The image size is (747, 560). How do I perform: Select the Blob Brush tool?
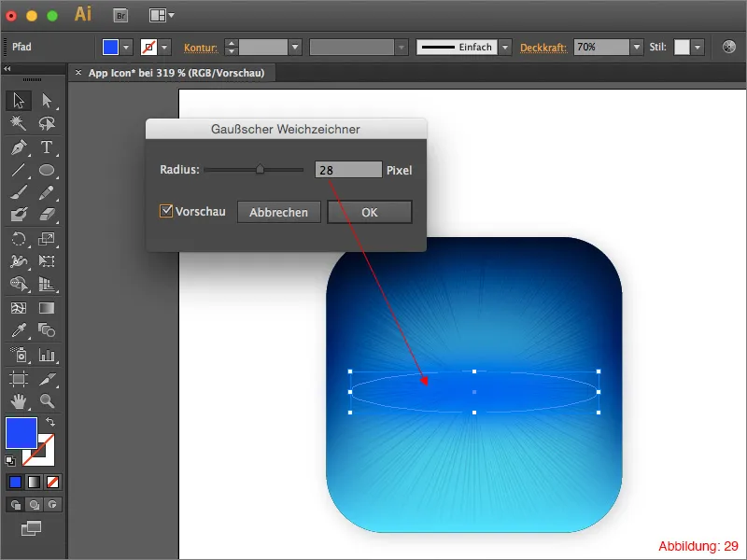point(19,215)
